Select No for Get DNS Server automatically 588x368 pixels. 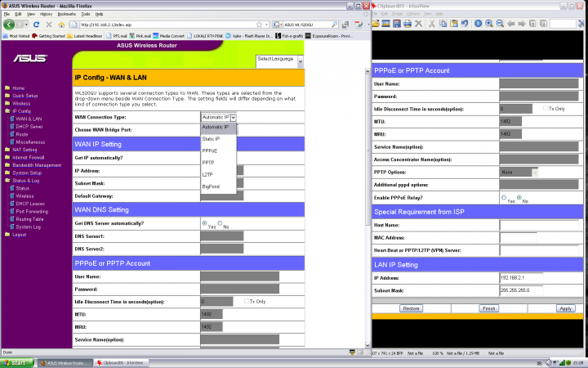point(220,223)
